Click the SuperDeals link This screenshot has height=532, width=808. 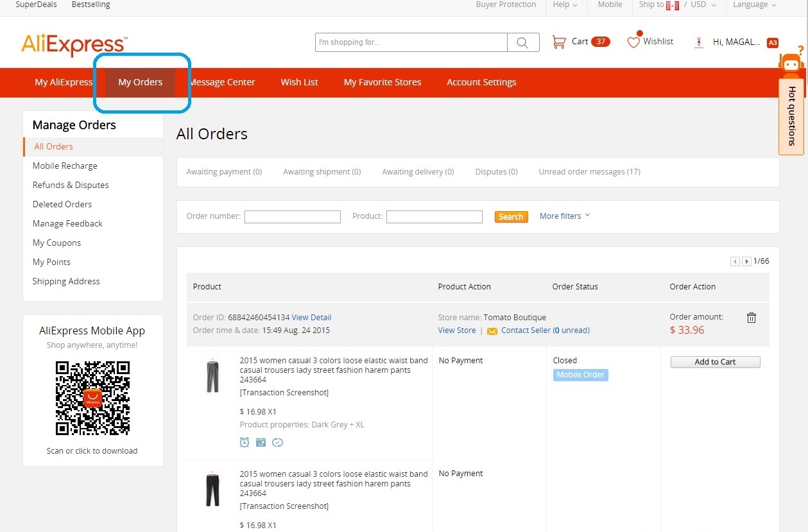pos(36,4)
